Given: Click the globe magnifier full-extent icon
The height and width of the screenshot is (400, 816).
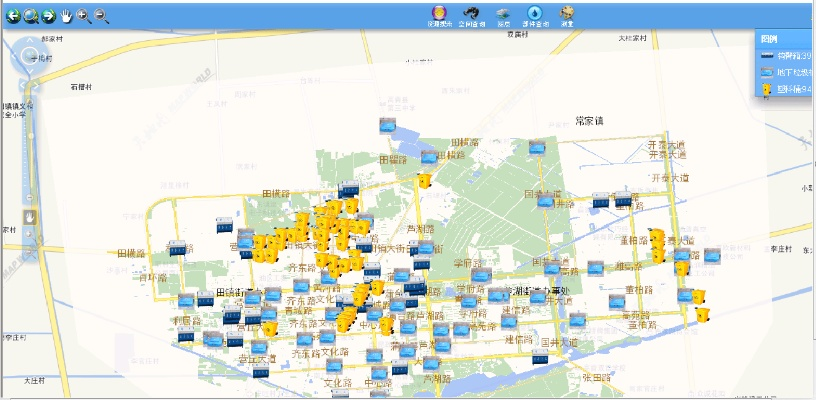Looking at the screenshot, I should tap(30, 16).
